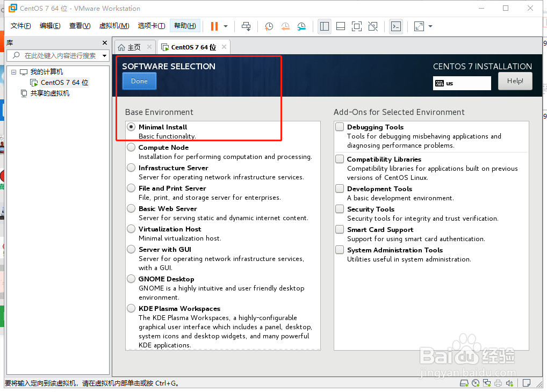
Task: Click the "Add-Ons for Selected Environment" heading
Action: pyautogui.click(x=399, y=112)
